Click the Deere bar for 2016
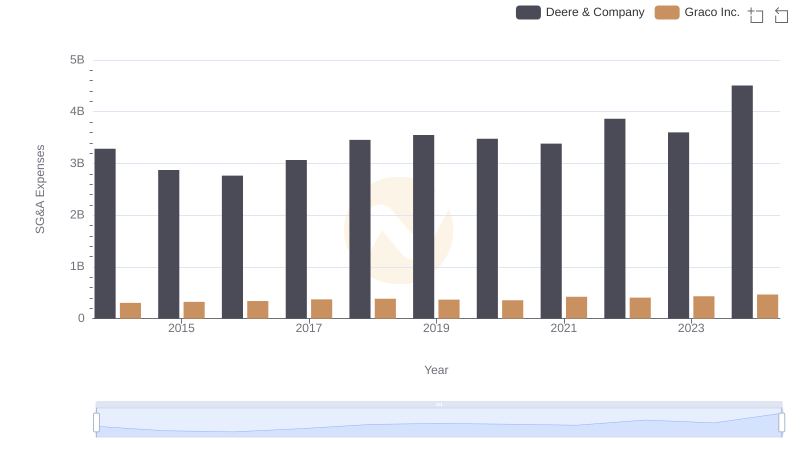 [x=232, y=247]
